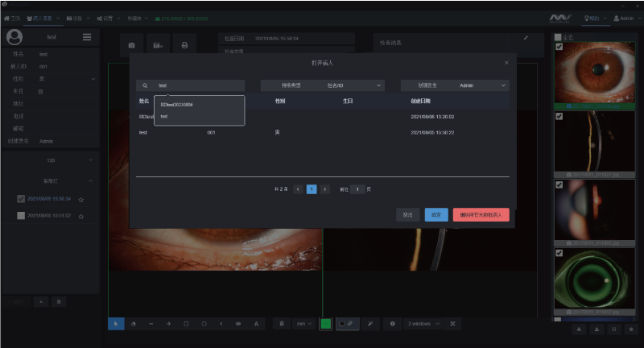
Task: Choose RDtest20210806 from search suggestions
Action: click(x=176, y=105)
